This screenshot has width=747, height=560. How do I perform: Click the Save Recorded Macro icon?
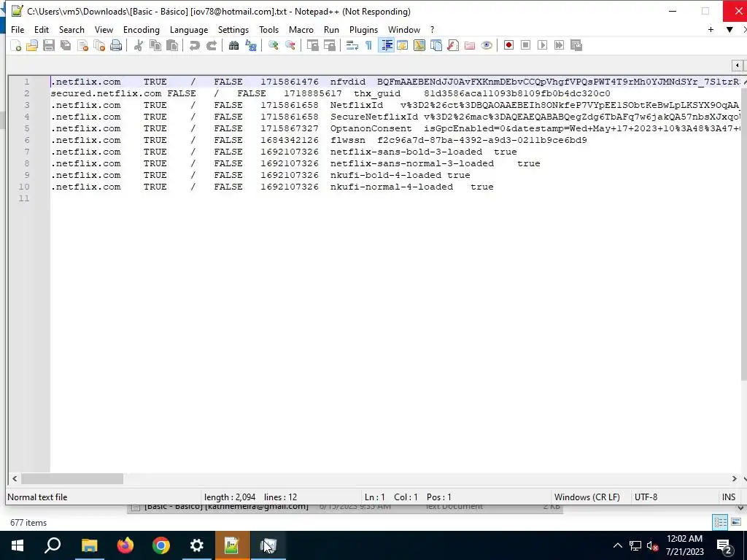[576, 45]
